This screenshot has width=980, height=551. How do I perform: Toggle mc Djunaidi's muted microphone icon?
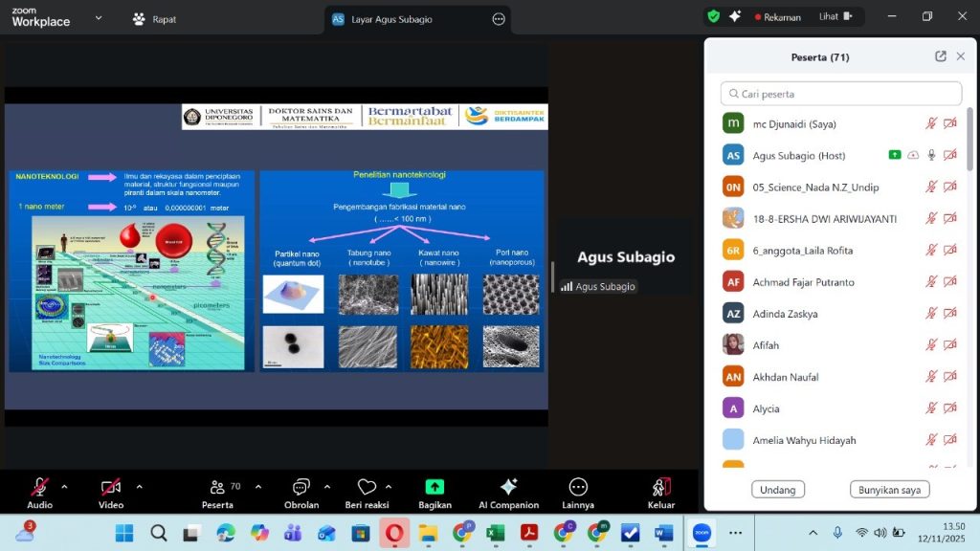930,123
